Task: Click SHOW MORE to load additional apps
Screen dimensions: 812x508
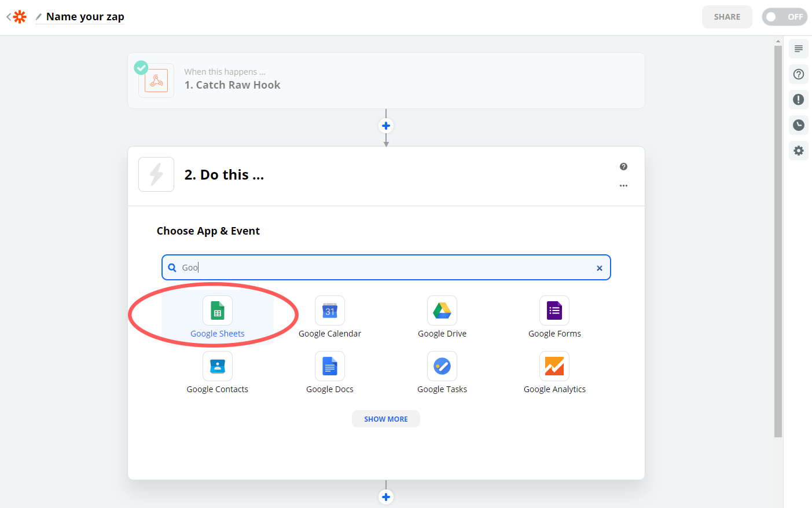Action: tap(385, 418)
